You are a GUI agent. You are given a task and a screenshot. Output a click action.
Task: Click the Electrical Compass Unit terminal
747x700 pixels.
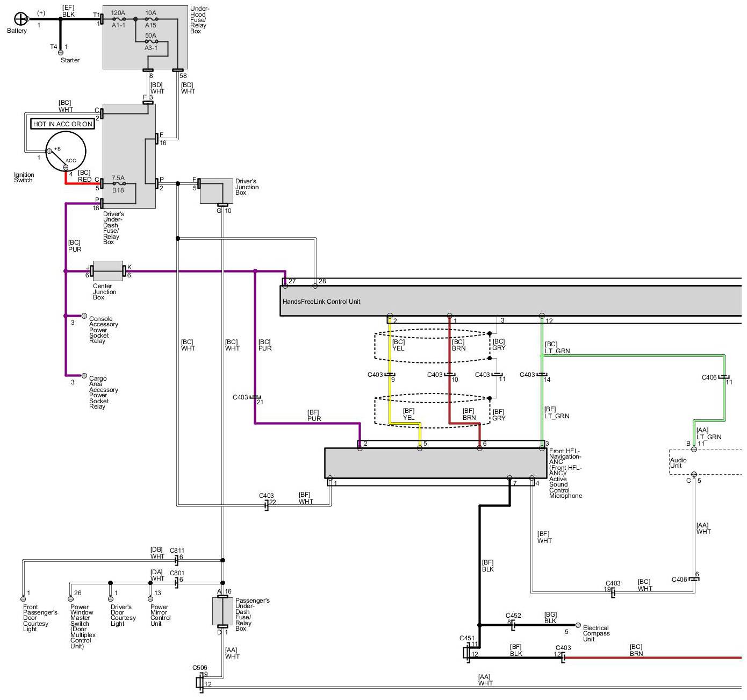coord(578,625)
